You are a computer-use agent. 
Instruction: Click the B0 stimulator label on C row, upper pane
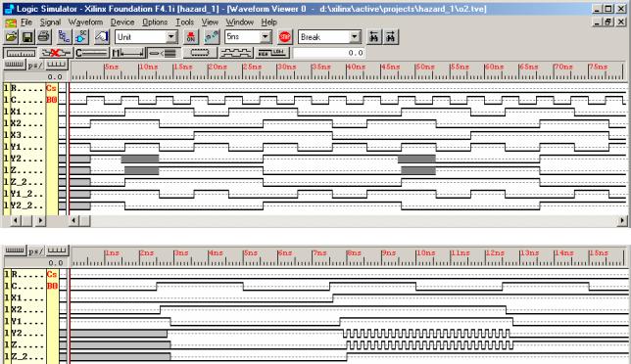point(52,100)
